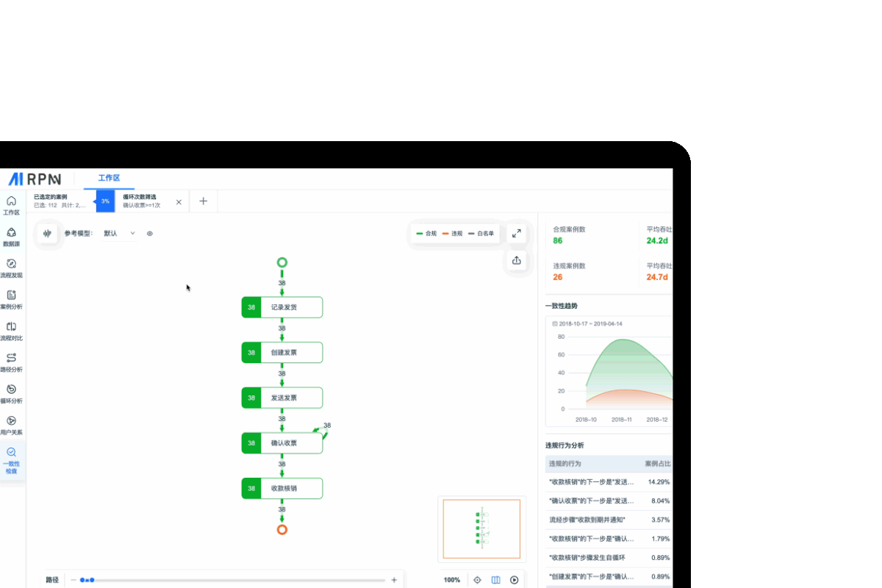The height and width of the screenshot is (588, 882).
Task: Switch to the 工作区 top tab
Action: pyautogui.click(x=109, y=179)
